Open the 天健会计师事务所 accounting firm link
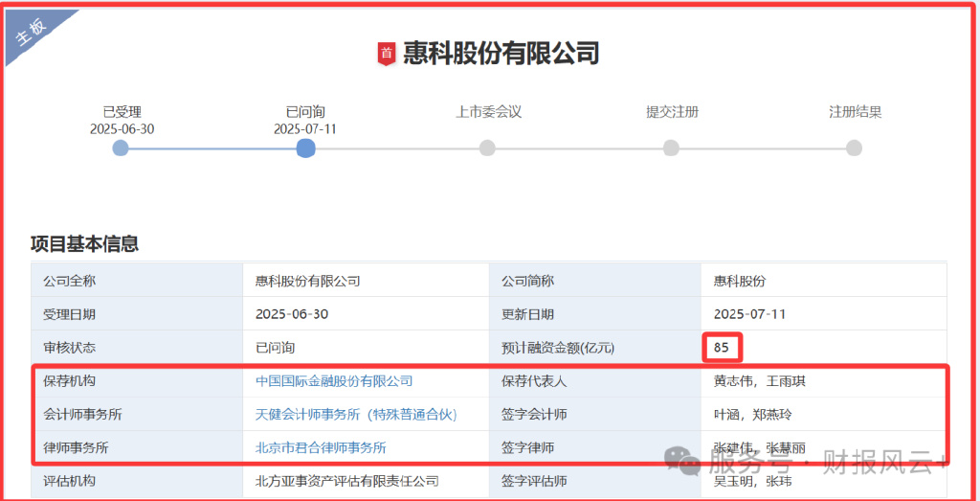 [357, 414]
